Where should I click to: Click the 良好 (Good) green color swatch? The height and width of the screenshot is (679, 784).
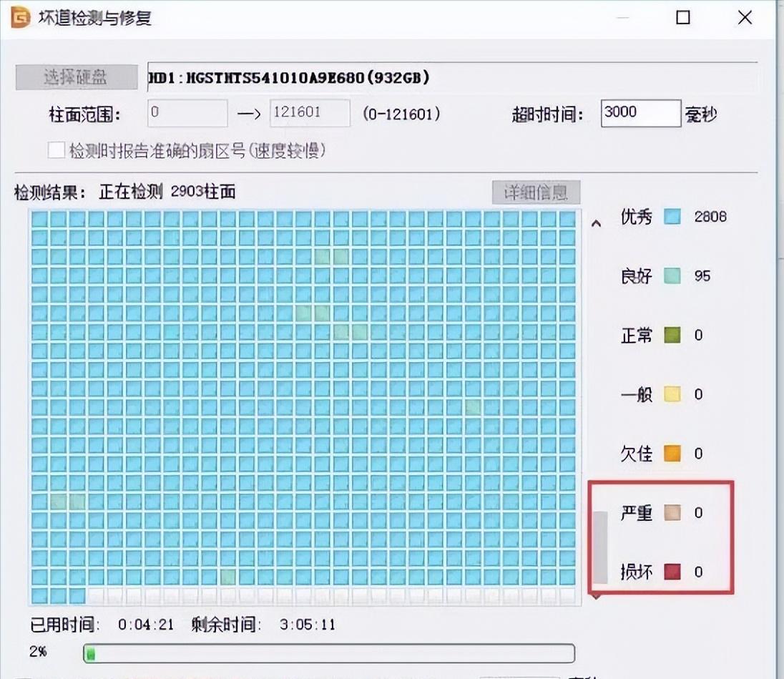click(x=673, y=276)
